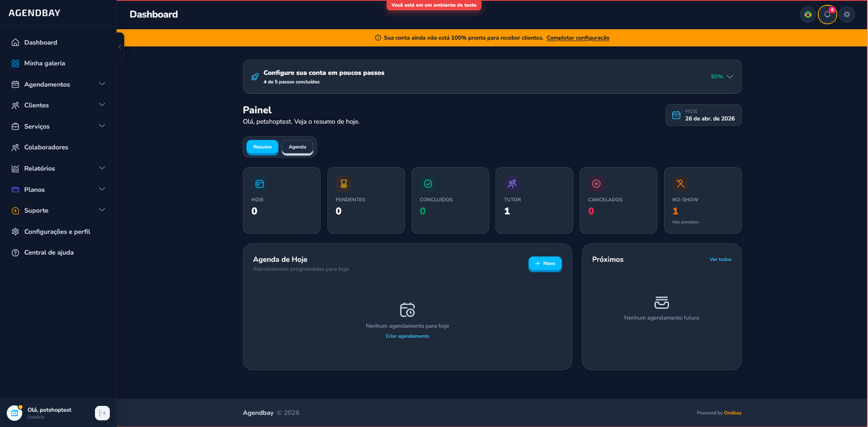Expand the Relatórios submenu chevron
This screenshot has width=868, height=427.
[x=102, y=168]
